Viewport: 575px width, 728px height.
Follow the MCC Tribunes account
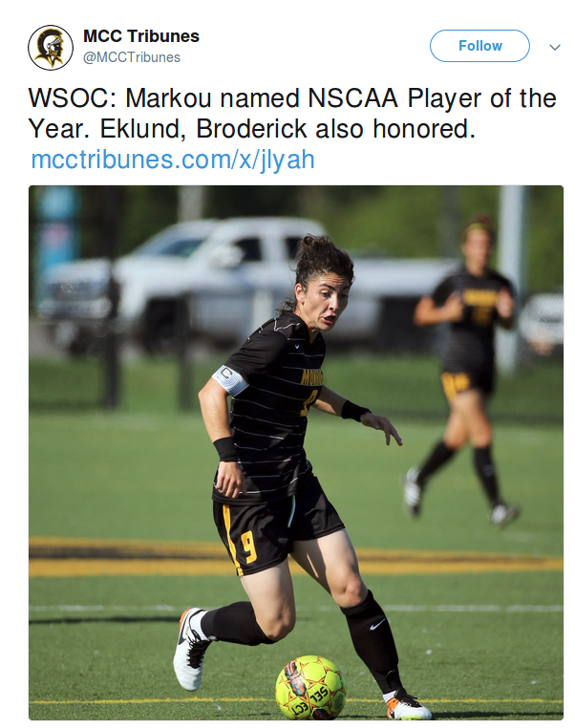(x=479, y=46)
